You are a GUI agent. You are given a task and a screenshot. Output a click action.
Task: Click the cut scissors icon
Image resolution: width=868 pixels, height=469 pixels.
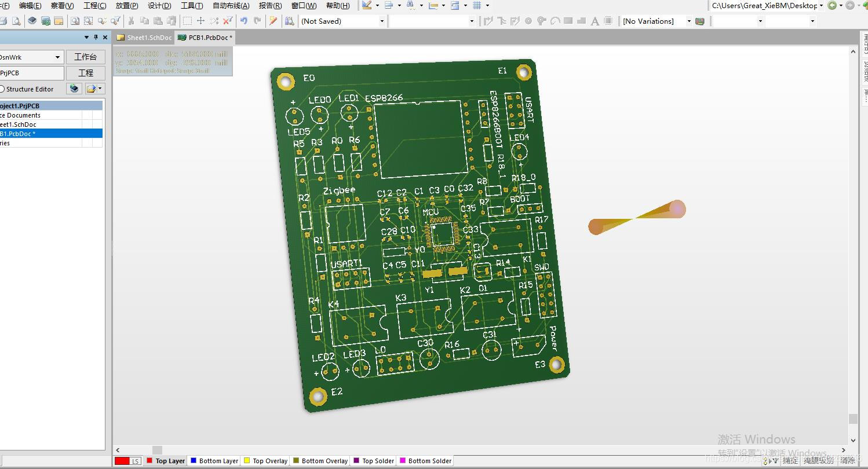coord(131,21)
